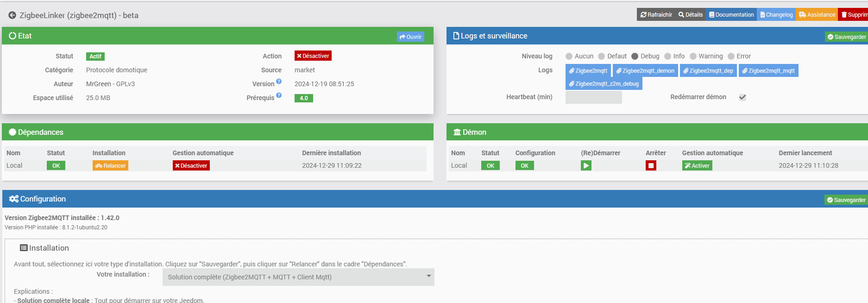Click the Dépendances panel gear icon
868x303 pixels.
pyautogui.click(x=13, y=132)
